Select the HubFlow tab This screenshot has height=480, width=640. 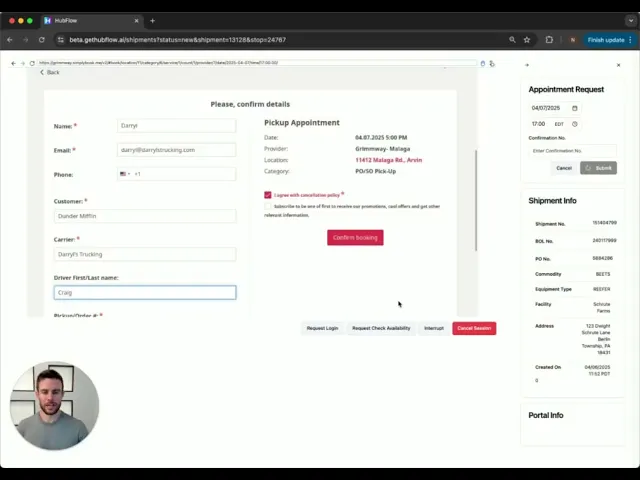click(92, 21)
